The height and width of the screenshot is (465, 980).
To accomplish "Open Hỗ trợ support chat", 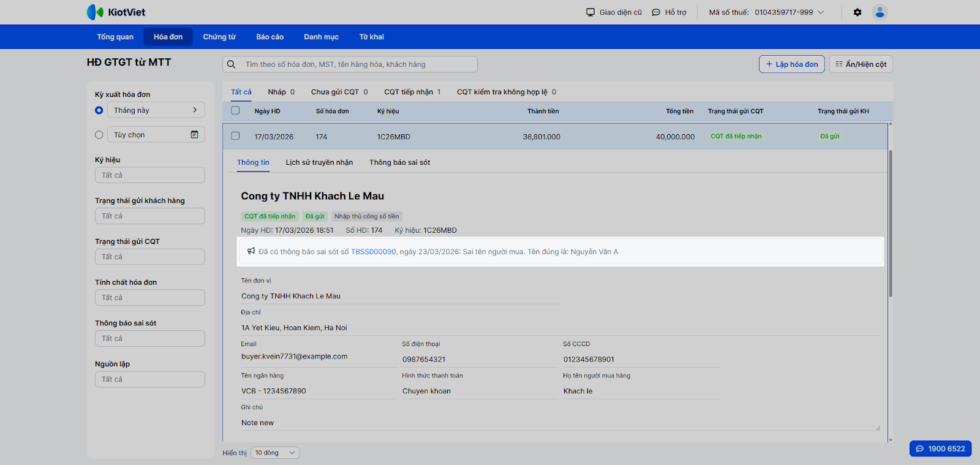I will tap(669, 12).
